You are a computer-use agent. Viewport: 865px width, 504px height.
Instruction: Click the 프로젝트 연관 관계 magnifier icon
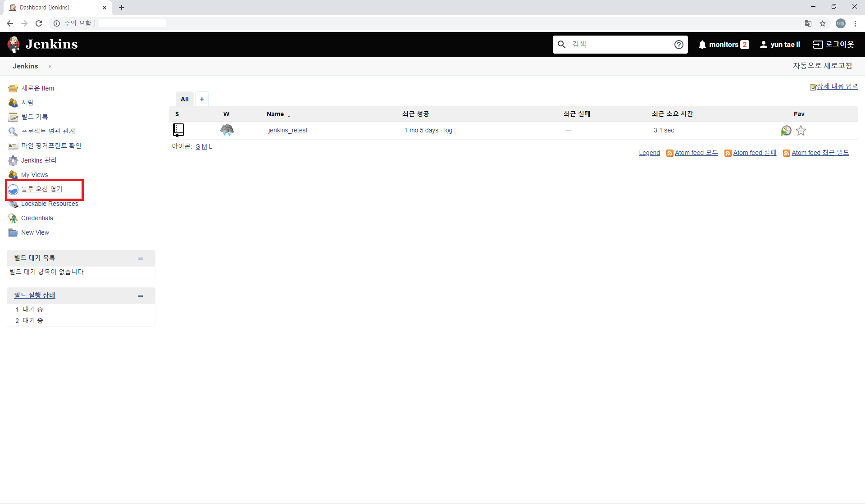13,132
